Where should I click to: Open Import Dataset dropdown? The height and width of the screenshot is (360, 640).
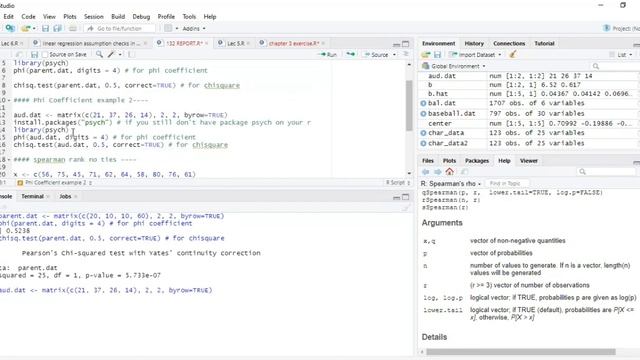coord(475,55)
